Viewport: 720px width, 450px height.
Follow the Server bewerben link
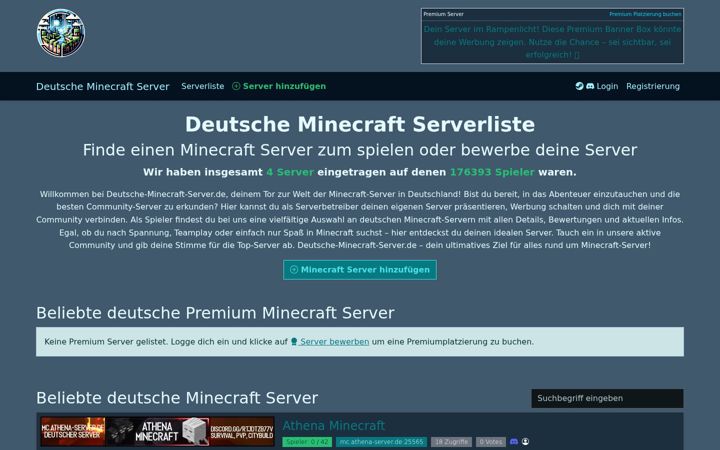[330, 342]
